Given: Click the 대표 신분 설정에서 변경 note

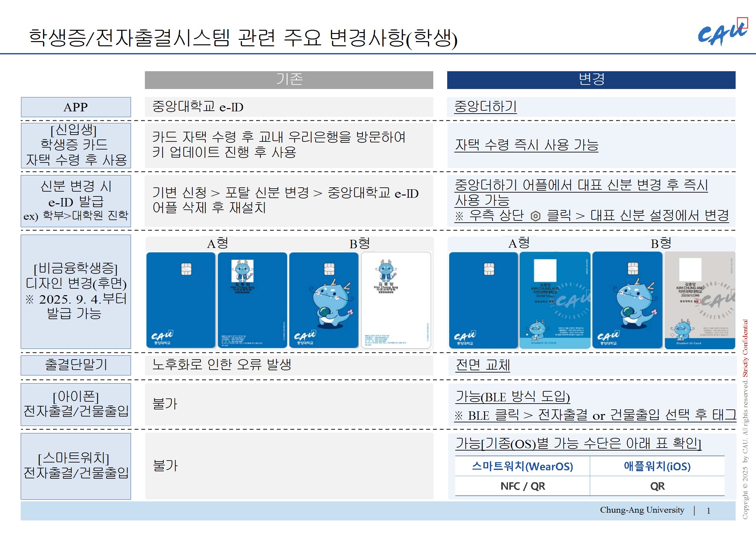Looking at the screenshot, I should pos(592,216).
